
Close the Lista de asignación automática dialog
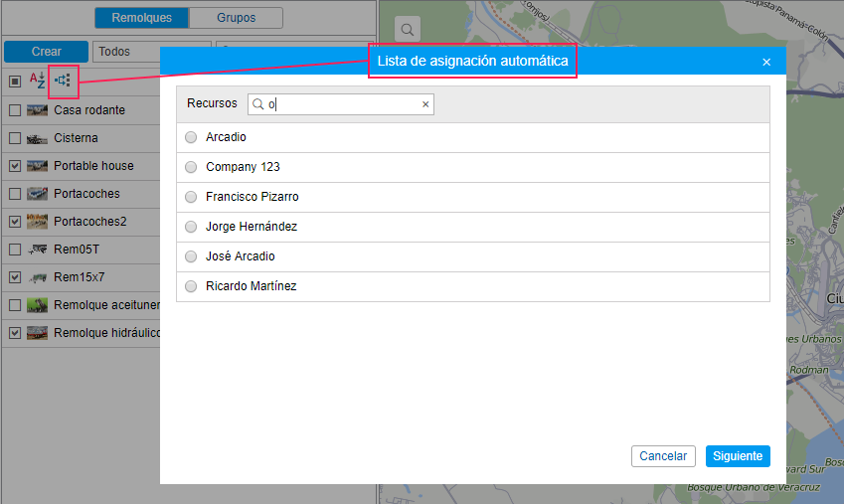pyautogui.click(x=766, y=62)
